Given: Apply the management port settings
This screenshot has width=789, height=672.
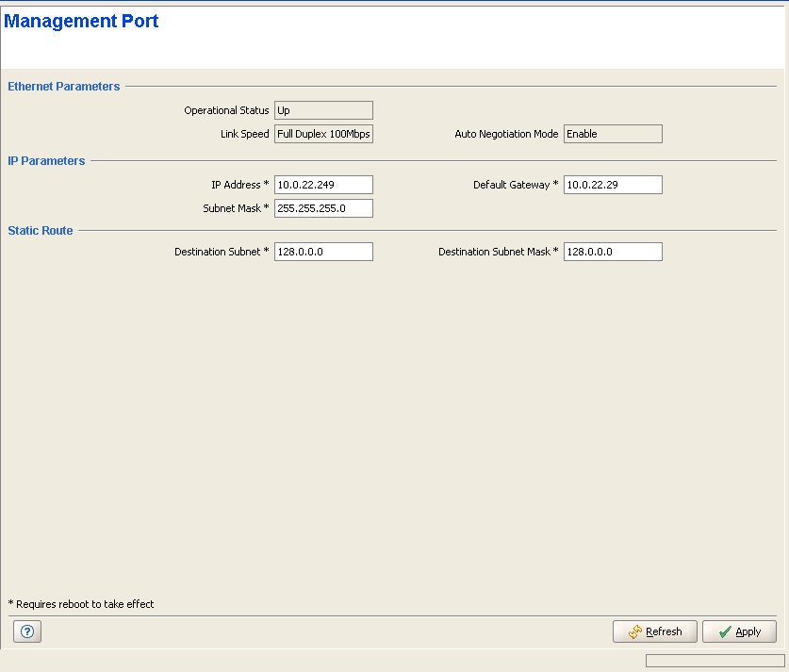Looking at the screenshot, I should (x=739, y=631).
